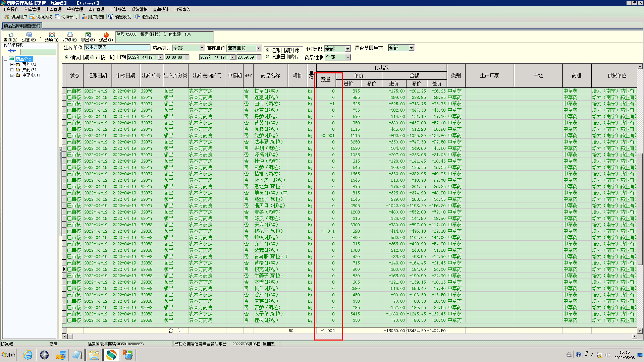Open the 查询统计 menu
This screenshot has width=644, height=362.
pyautogui.click(x=161, y=9)
